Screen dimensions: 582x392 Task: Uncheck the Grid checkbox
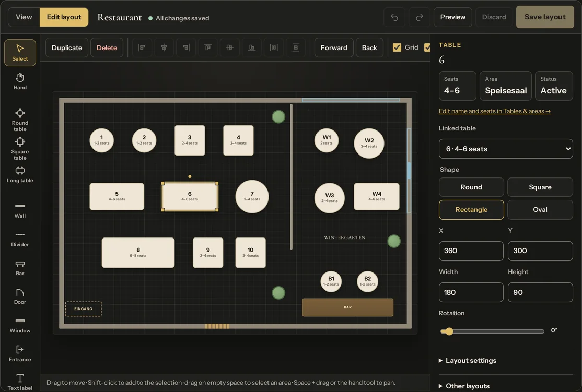(x=397, y=47)
